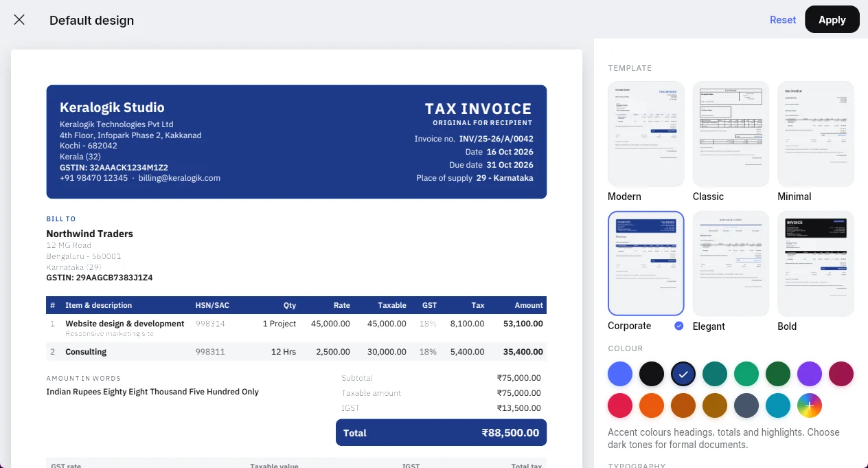Screen dimensions: 868x468
Task: Choose the Modern template thumbnail
Action: [x=646, y=134]
